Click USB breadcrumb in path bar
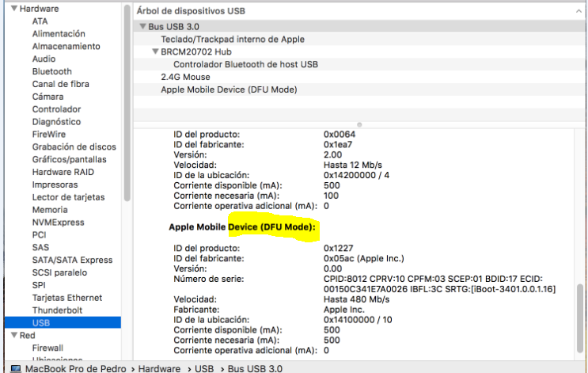Image resolution: width=588 pixels, height=373 pixels. (x=204, y=368)
